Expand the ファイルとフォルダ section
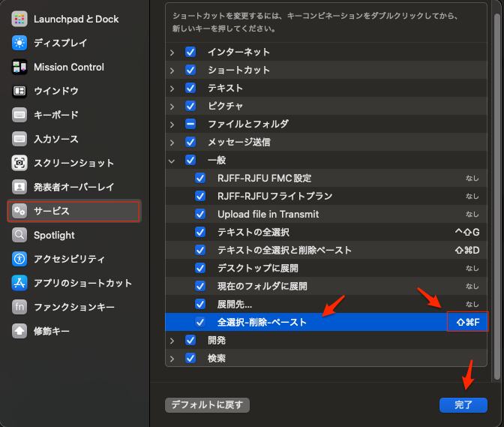This screenshot has width=504, height=427. click(172, 124)
